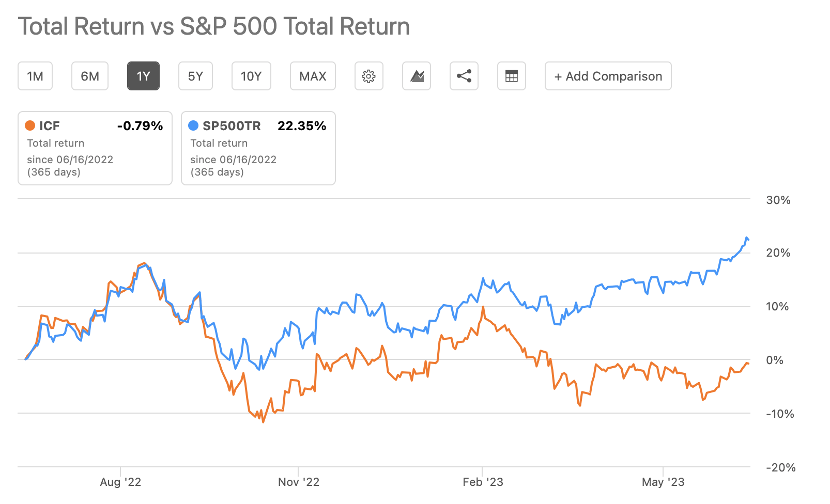Toggle the 1Y time range
The height and width of the screenshot is (504, 830).
pos(143,76)
